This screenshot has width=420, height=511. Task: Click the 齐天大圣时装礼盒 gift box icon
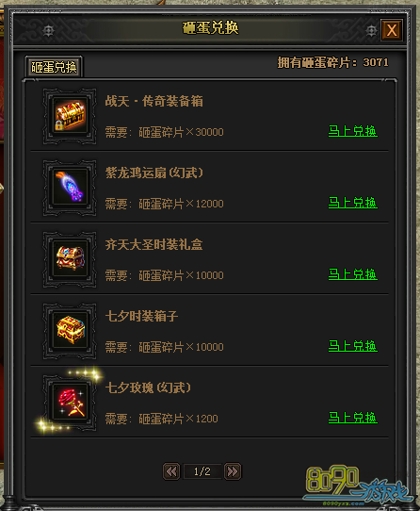70,259
